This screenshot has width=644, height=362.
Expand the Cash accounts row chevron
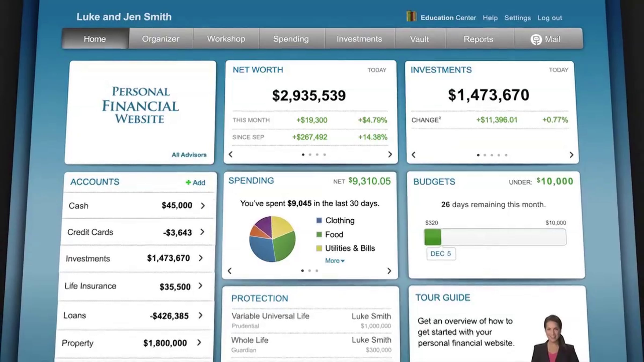203,206
